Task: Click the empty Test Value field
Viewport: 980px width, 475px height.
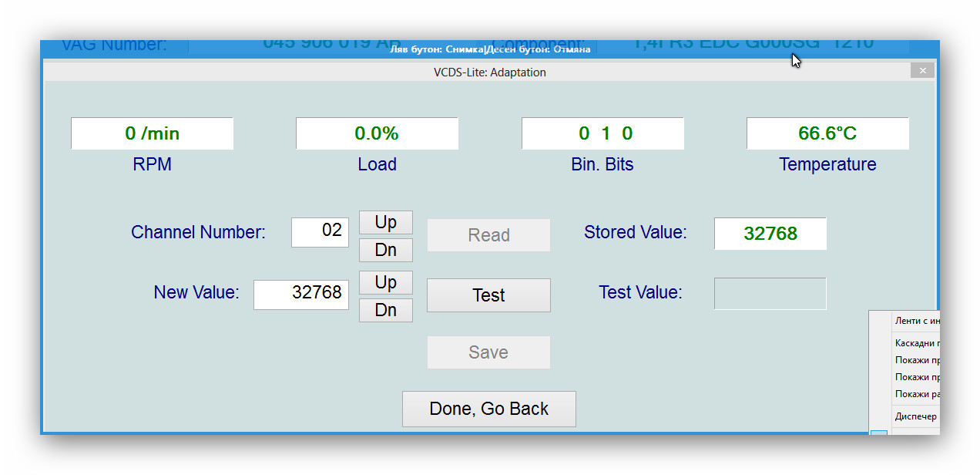Action: 770,294
